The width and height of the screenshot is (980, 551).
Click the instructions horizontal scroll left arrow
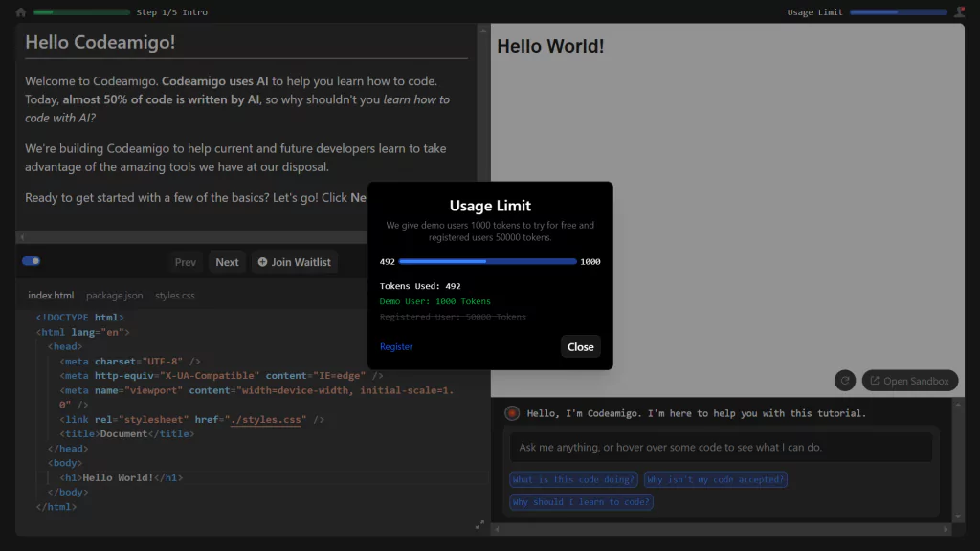[23, 237]
